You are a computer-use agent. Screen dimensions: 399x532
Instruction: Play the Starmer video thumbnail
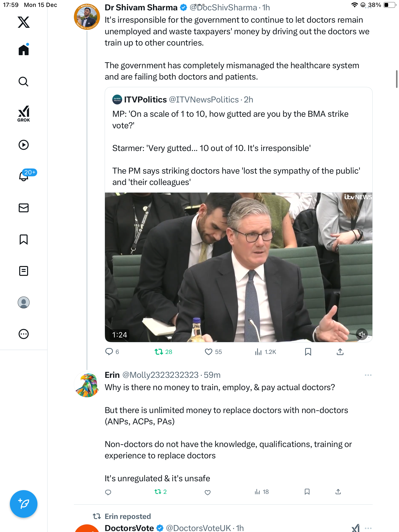pyautogui.click(x=238, y=267)
